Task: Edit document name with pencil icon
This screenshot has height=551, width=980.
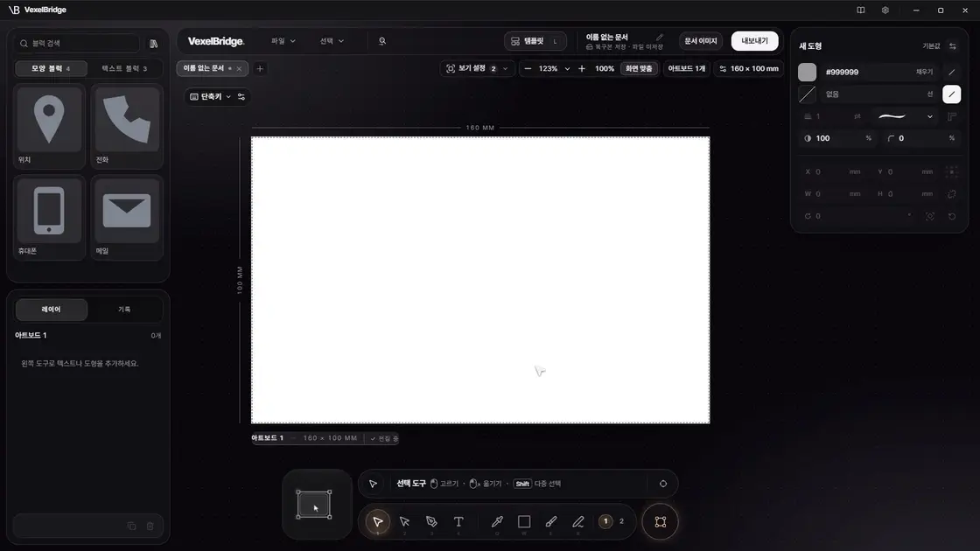Action: point(660,38)
